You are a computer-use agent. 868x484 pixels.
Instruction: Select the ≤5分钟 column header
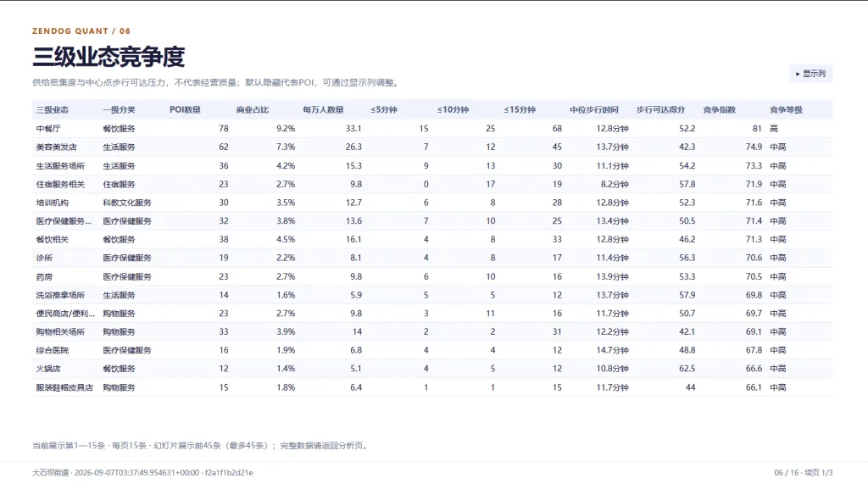(x=384, y=109)
